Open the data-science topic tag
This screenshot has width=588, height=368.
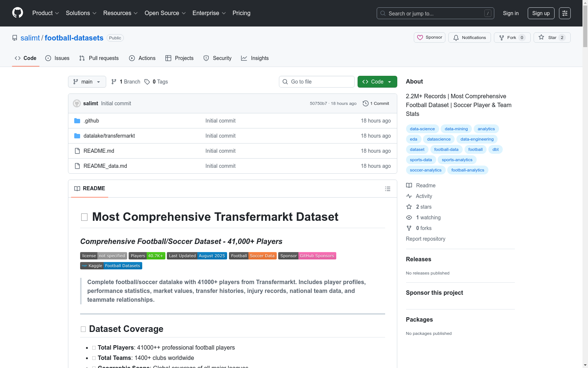point(422,129)
